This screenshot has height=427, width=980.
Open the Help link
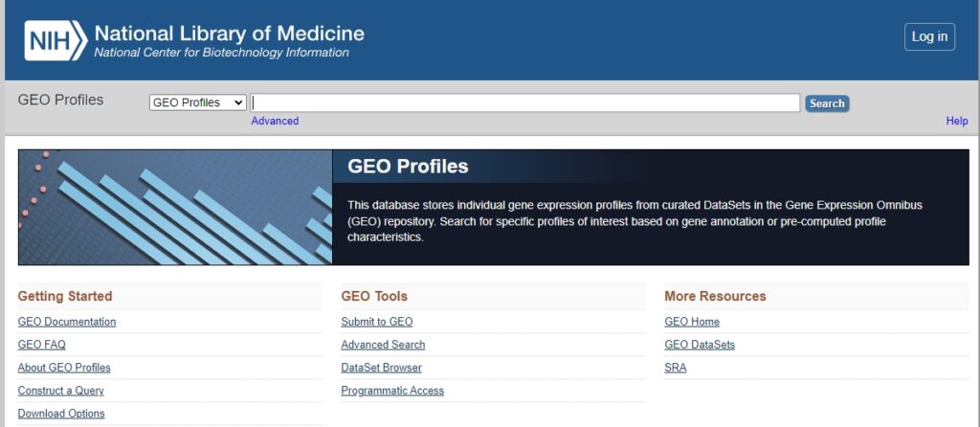click(957, 121)
